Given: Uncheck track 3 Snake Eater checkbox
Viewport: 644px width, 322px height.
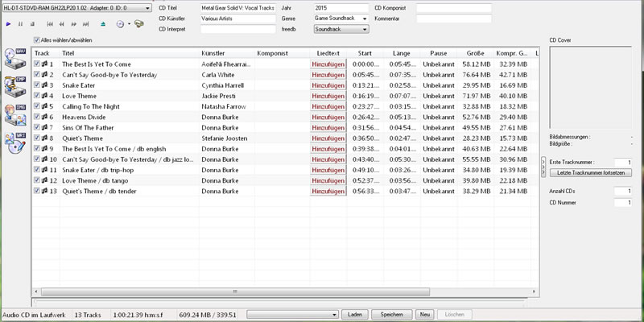Looking at the screenshot, I should (x=37, y=85).
